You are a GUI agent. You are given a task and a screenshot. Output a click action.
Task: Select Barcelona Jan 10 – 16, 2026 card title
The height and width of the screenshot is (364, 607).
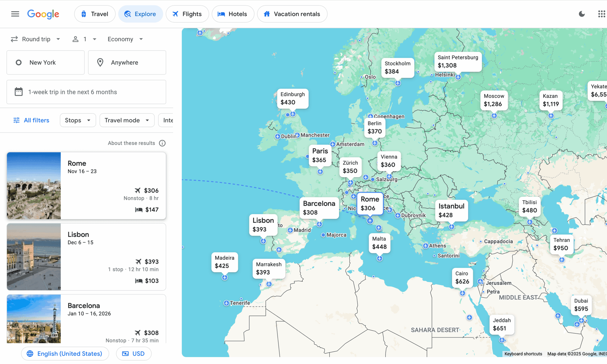[x=84, y=306]
